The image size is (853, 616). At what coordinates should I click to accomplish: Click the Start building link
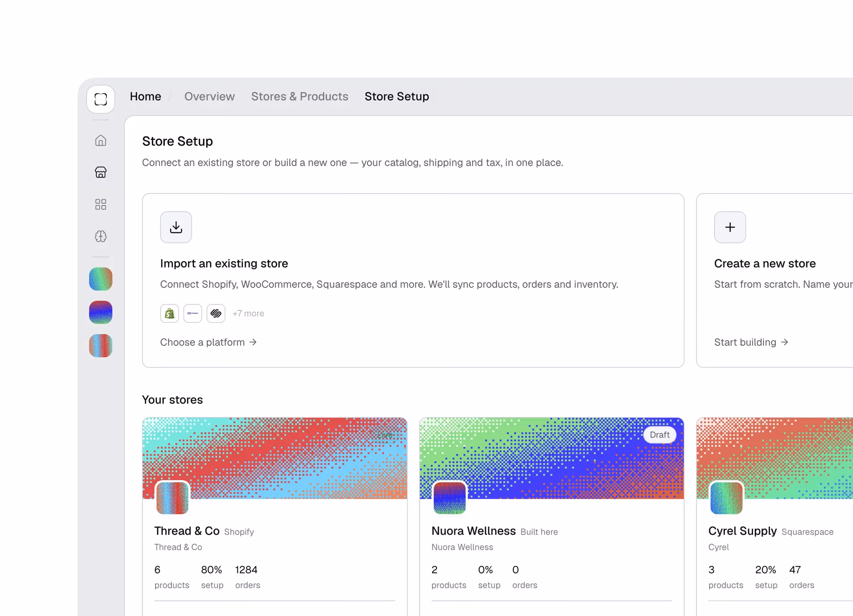751,342
